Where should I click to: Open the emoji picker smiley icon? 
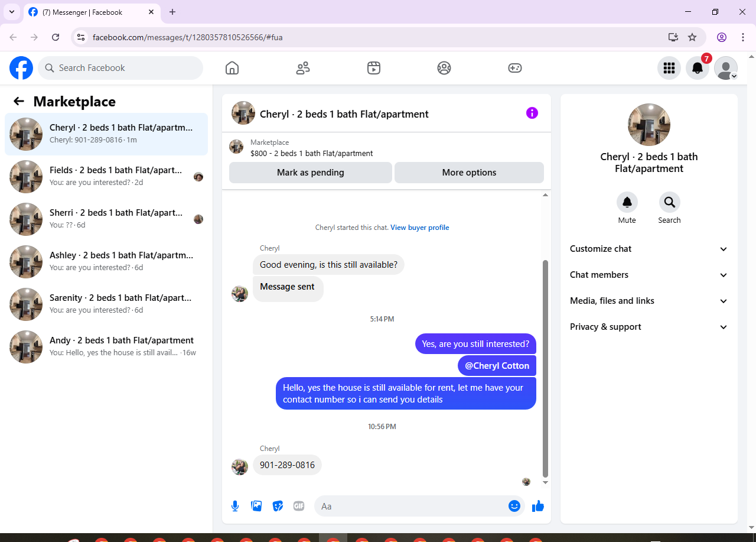pyautogui.click(x=514, y=506)
